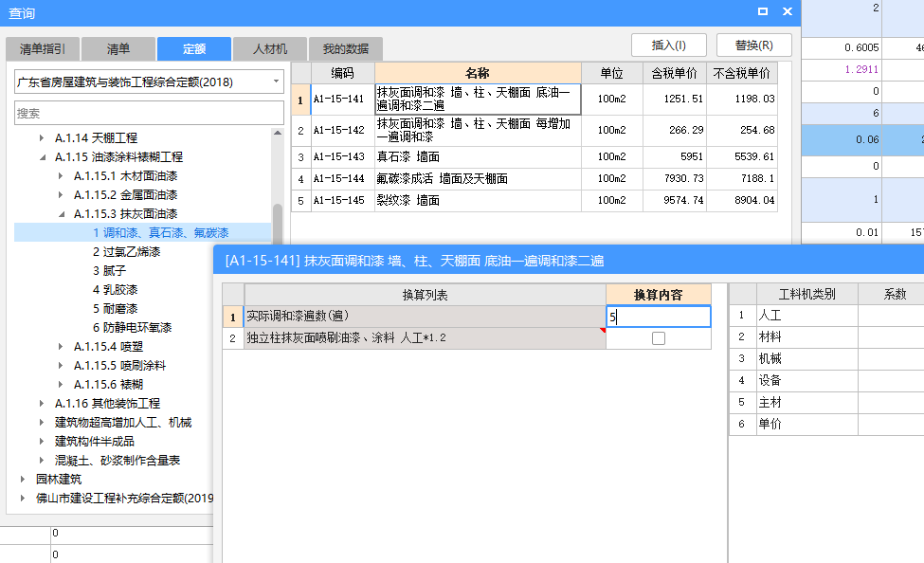This screenshot has height=563, width=924.
Task: Select the A.1.14 天棚工程 tree label
Action: point(96,138)
